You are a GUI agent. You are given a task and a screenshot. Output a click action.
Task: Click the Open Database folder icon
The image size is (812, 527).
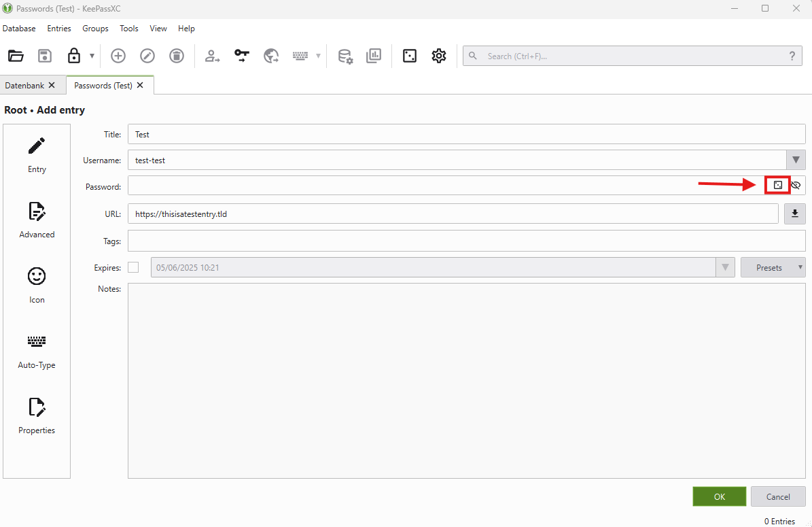[16, 56]
